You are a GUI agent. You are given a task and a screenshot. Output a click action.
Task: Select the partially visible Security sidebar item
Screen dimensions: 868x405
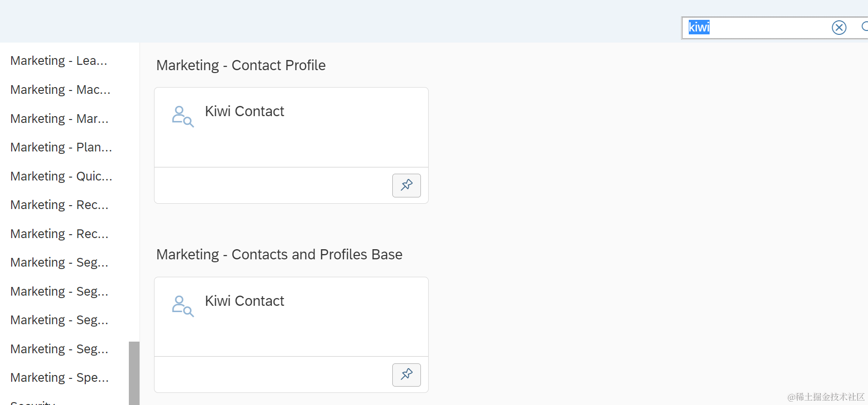[32, 402]
